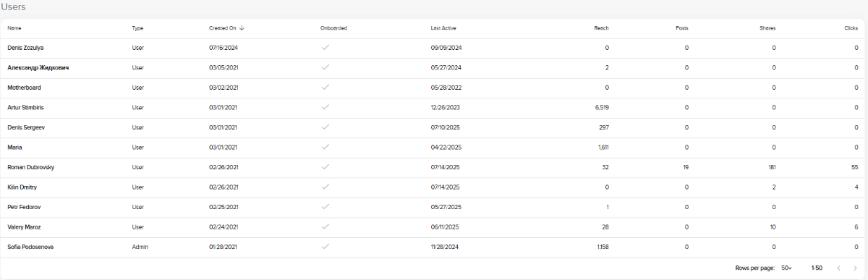Viewport: 868px width, 280px height.
Task: Sort table by Type column
Action: 138,28
